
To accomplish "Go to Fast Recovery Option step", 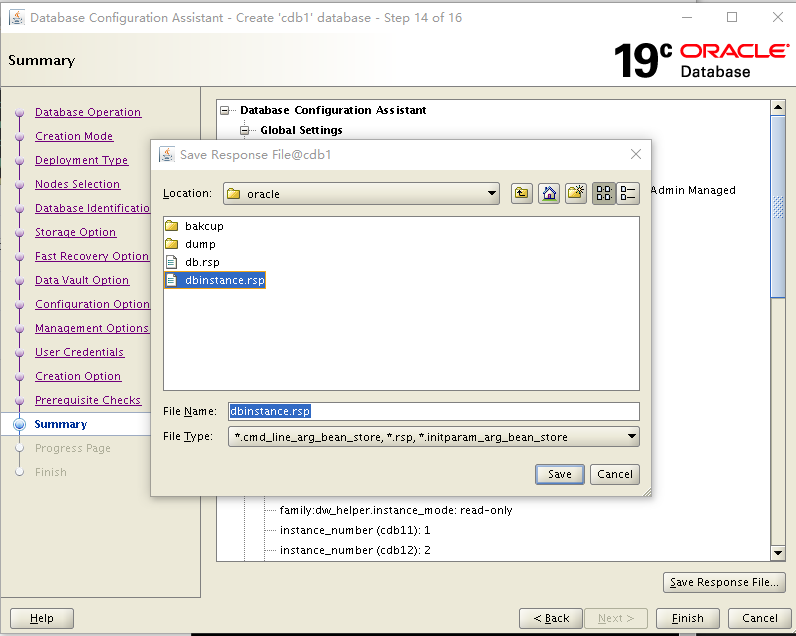I will (x=92, y=256).
